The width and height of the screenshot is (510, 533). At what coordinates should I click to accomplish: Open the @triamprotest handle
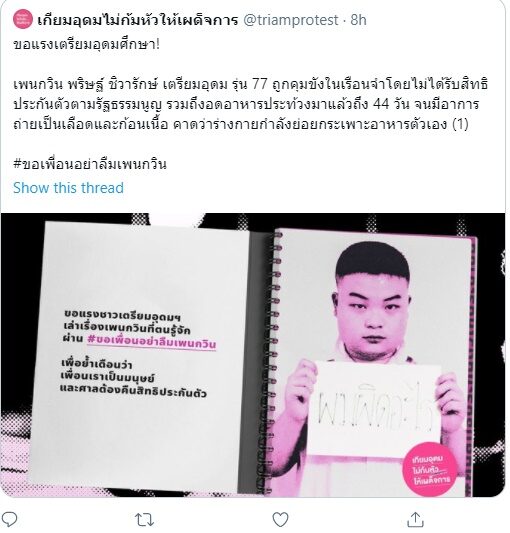coord(291,20)
